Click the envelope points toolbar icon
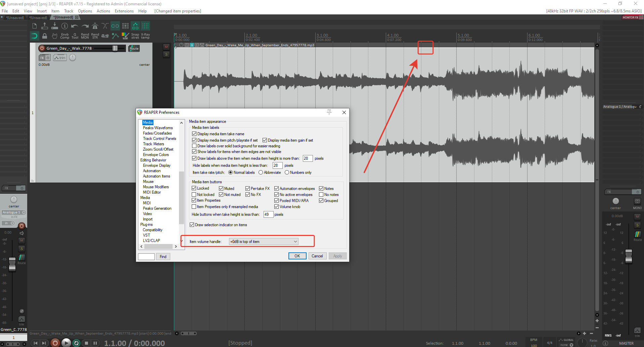The width and height of the screenshot is (644, 347). (x=115, y=36)
